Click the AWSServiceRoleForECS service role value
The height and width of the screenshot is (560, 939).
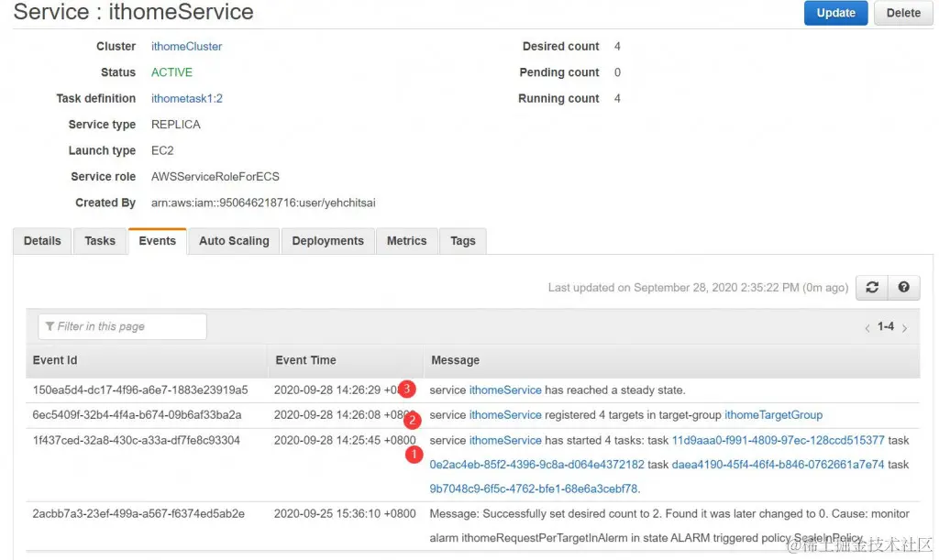215,177
